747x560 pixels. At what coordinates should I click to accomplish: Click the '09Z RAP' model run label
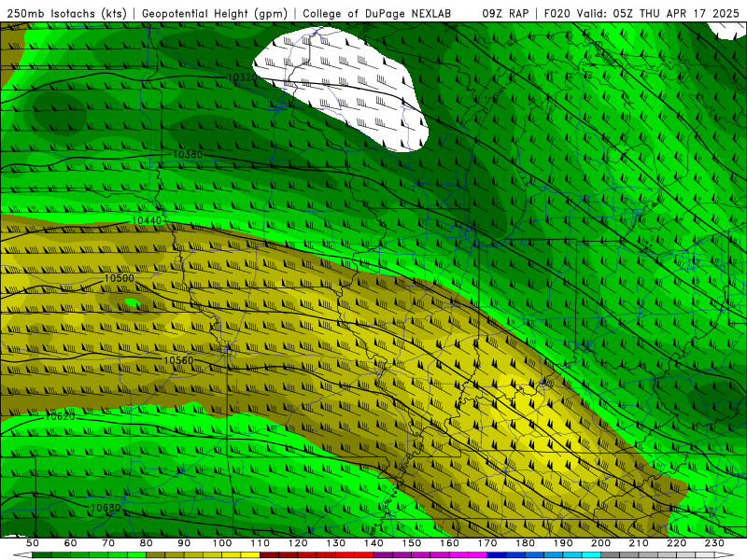(505, 13)
